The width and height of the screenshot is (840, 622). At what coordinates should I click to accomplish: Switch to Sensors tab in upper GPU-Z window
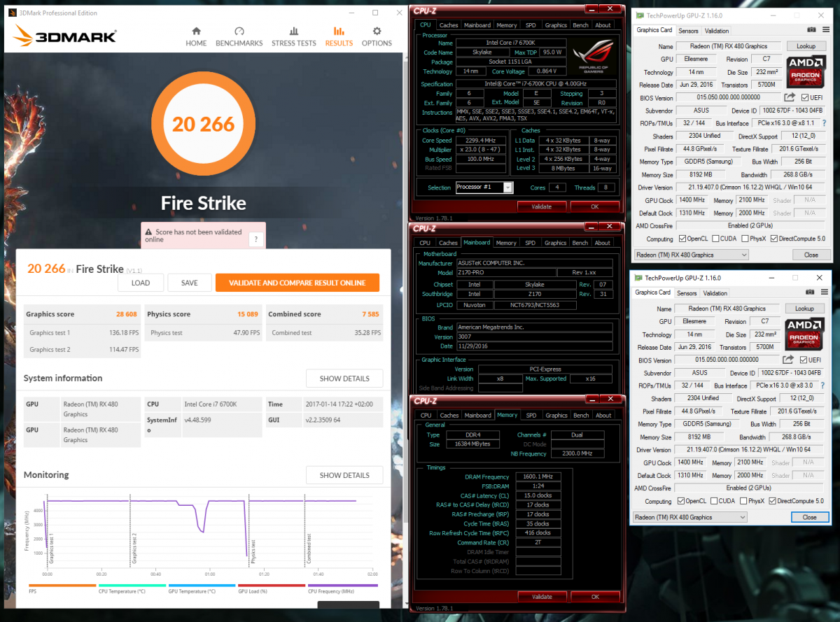pyautogui.click(x=688, y=31)
